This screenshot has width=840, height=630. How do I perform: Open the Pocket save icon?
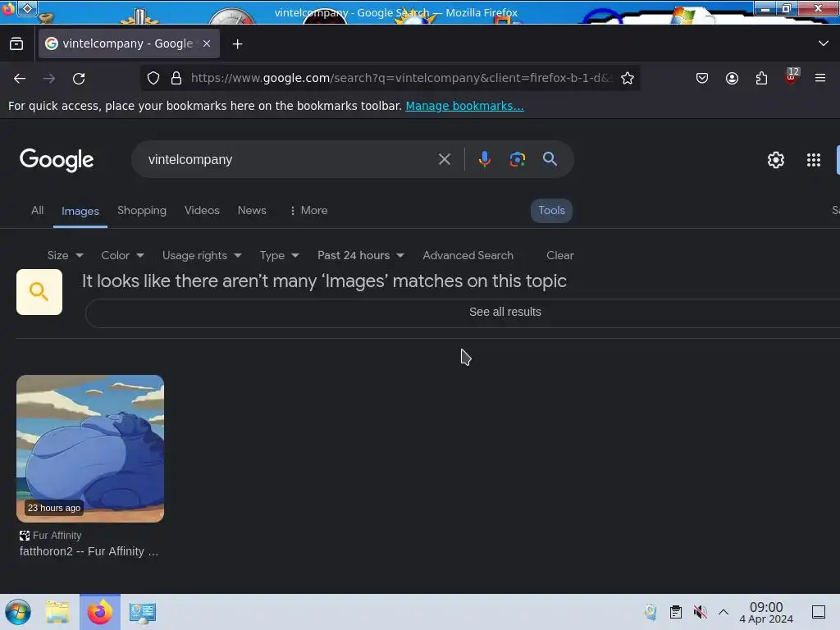point(702,78)
